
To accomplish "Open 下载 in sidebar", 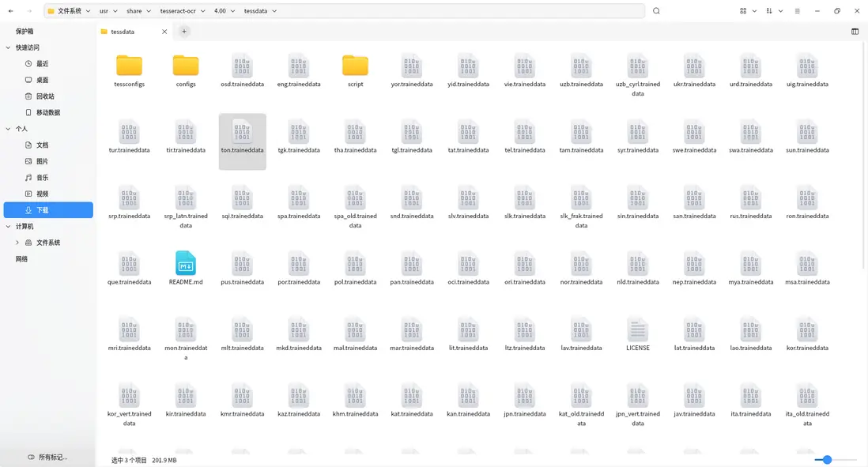I will point(48,210).
